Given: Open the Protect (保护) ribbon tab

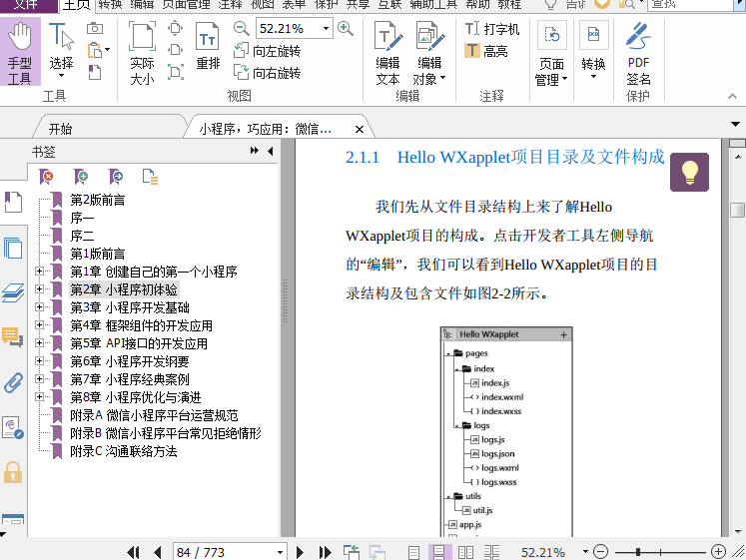Looking at the screenshot, I should (326, 5).
